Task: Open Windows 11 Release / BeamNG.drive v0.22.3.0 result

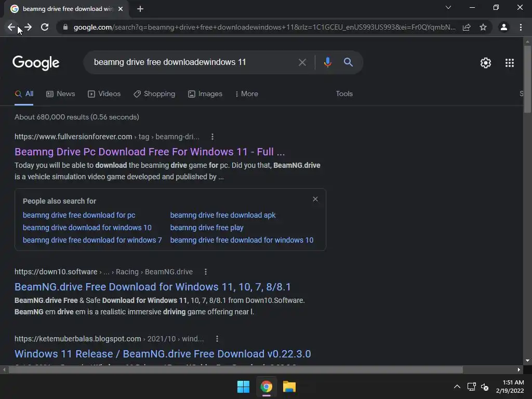Action: click(163, 354)
